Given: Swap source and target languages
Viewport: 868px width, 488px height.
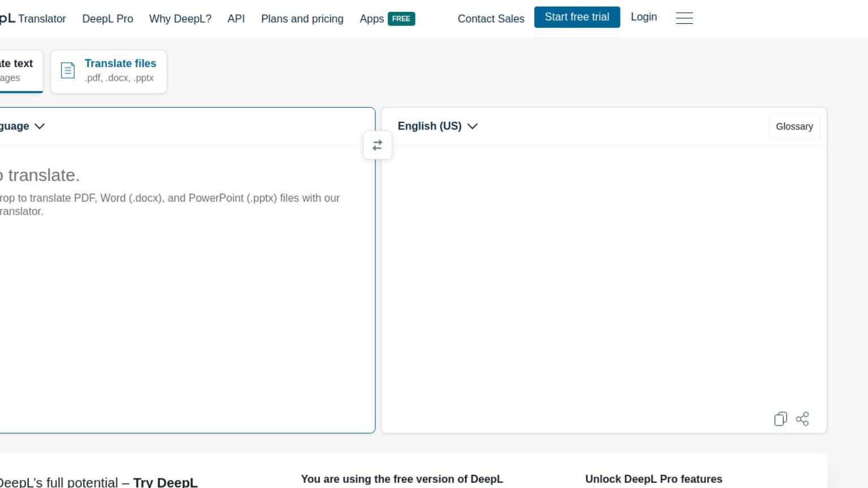Looking at the screenshot, I should [x=377, y=145].
